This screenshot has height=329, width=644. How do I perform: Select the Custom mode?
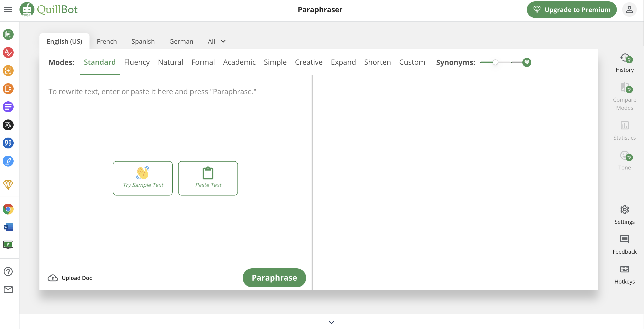(x=412, y=62)
